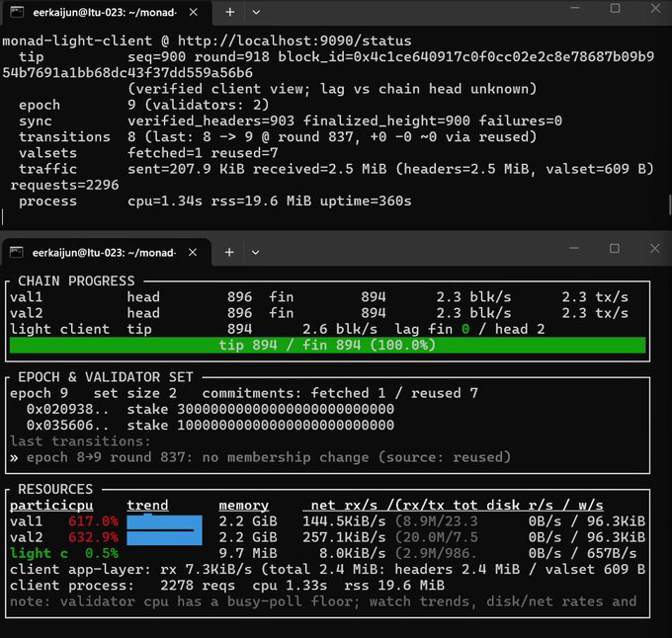Click the RESOURCES section header
The width and height of the screenshot is (672, 638).
(x=55, y=490)
